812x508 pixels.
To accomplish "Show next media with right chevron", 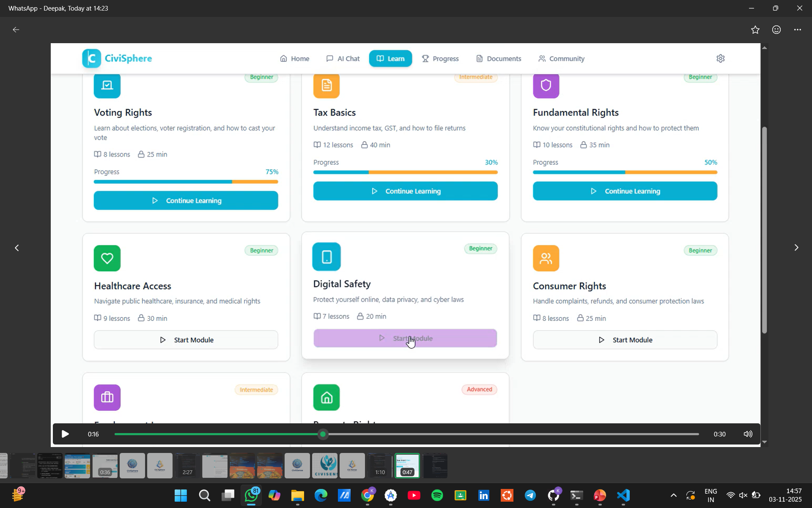I will pos(796,248).
